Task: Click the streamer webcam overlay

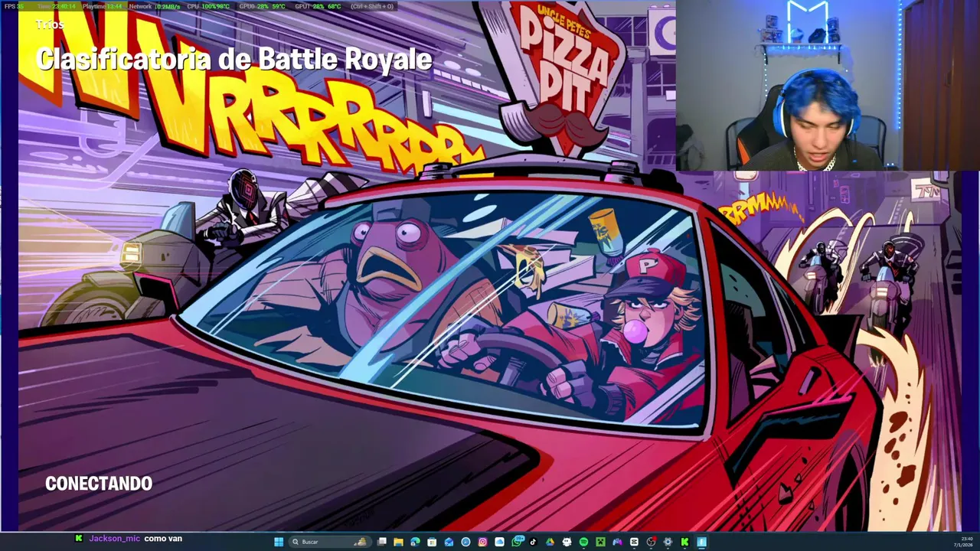Action: pos(827,85)
